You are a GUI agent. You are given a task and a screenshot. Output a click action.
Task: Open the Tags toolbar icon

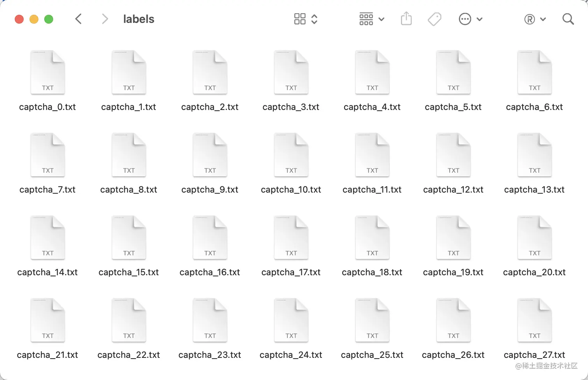pyautogui.click(x=434, y=19)
